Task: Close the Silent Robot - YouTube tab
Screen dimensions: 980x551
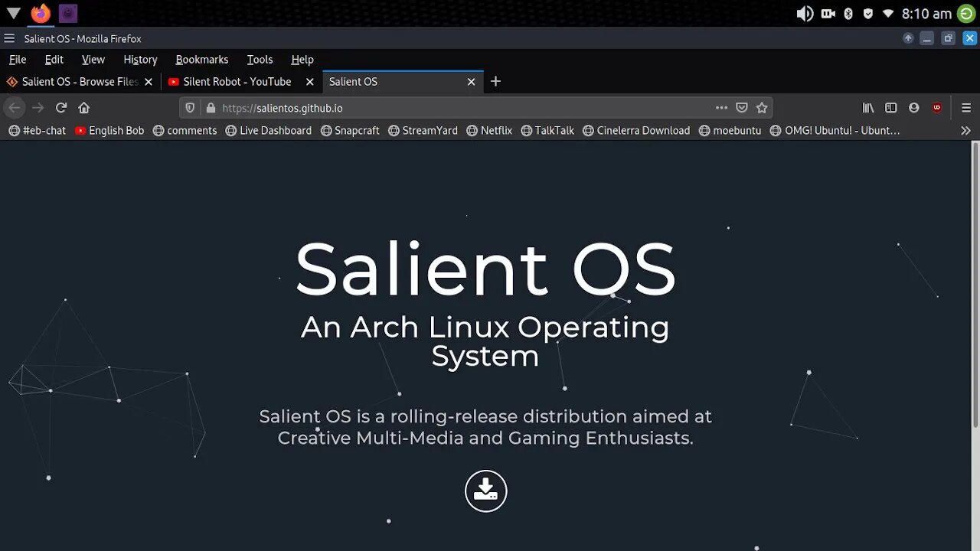Action: coord(310,82)
